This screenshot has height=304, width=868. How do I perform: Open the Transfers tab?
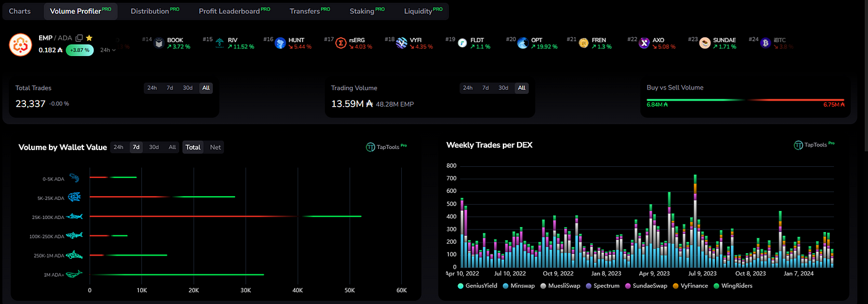[x=310, y=11]
